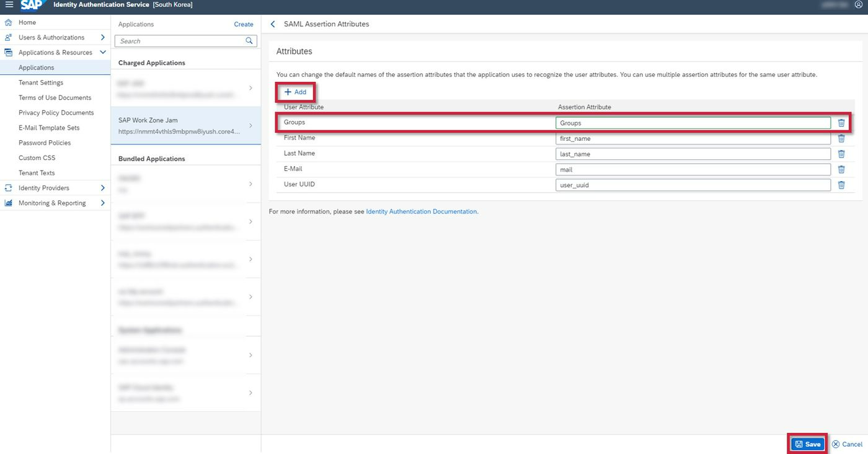Click the Cancel button
The height and width of the screenshot is (454, 868).
[847, 444]
